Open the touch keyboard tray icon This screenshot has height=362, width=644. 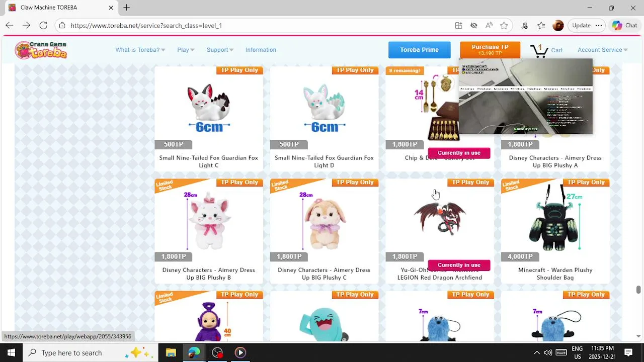point(561,352)
